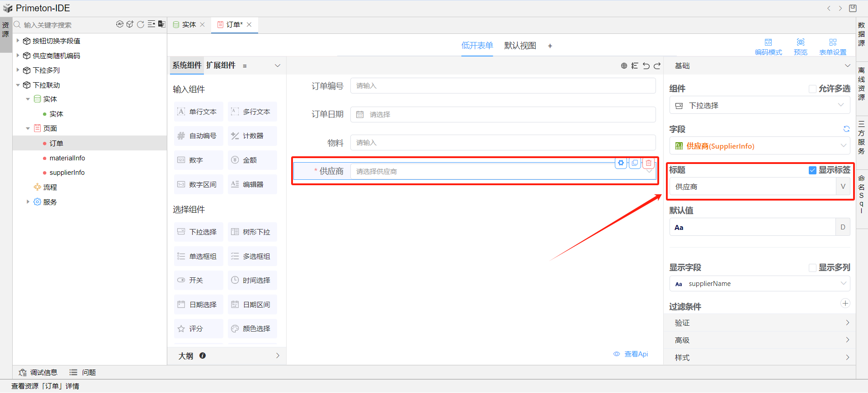Click the refresh icon beside 字段
This screenshot has width=868, height=393.
[x=846, y=129]
